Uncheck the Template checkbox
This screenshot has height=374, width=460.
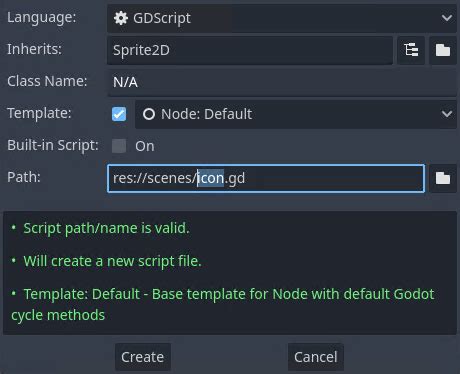[x=119, y=114]
